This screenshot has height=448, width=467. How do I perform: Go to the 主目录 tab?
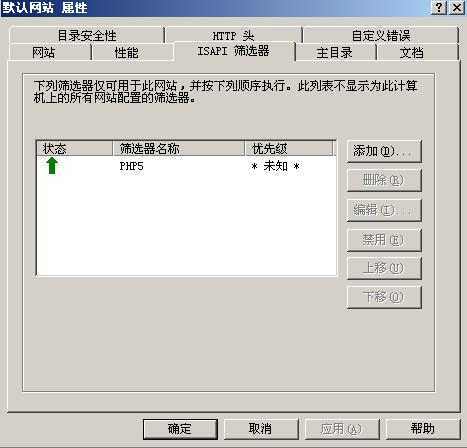[335, 53]
